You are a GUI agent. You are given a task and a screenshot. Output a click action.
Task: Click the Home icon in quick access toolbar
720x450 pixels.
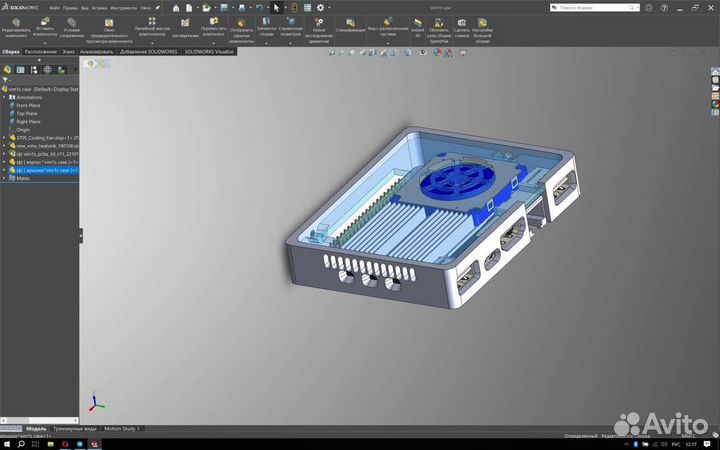tap(176, 8)
